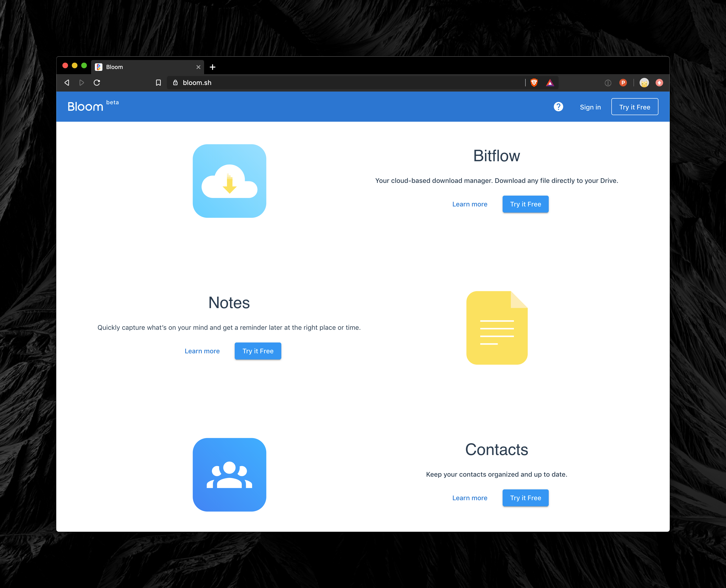726x588 pixels.
Task: Open a new tab with plus button
Action: (212, 67)
